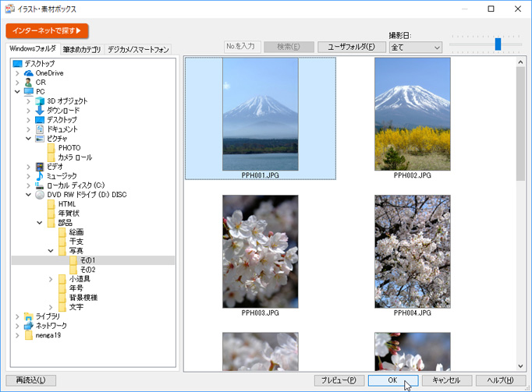This screenshot has height=392, width=532.
Task: Collapse the 写真 folder node
Action: click(x=51, y=251)
